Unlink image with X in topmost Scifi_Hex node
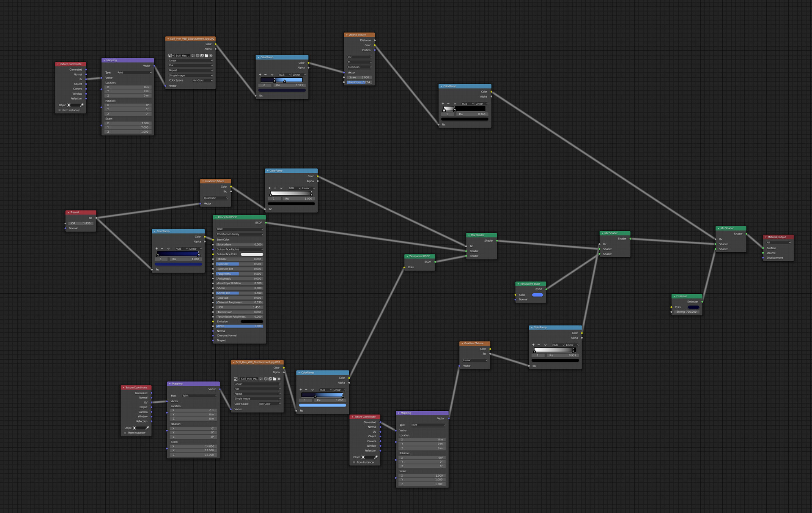Image resolution: width=812 pixels, height=513 pixels. point(211,55)
